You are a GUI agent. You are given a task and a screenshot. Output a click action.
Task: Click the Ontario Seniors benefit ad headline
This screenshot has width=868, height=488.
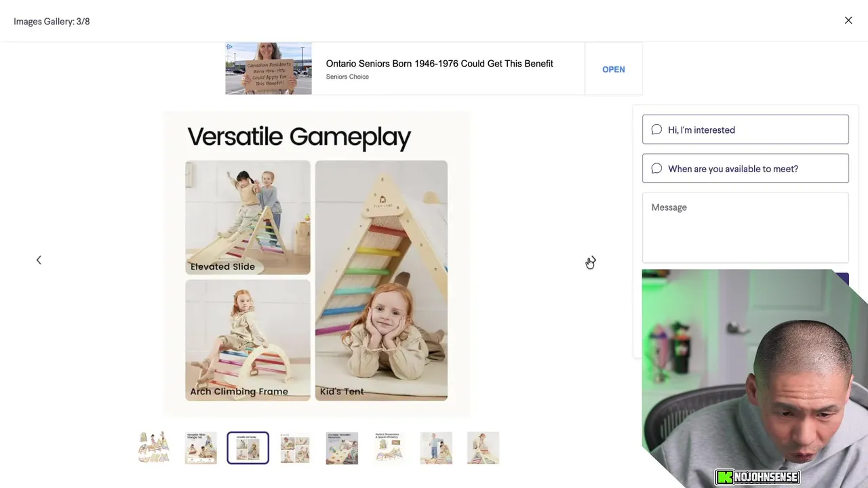(x=439, y=64)
